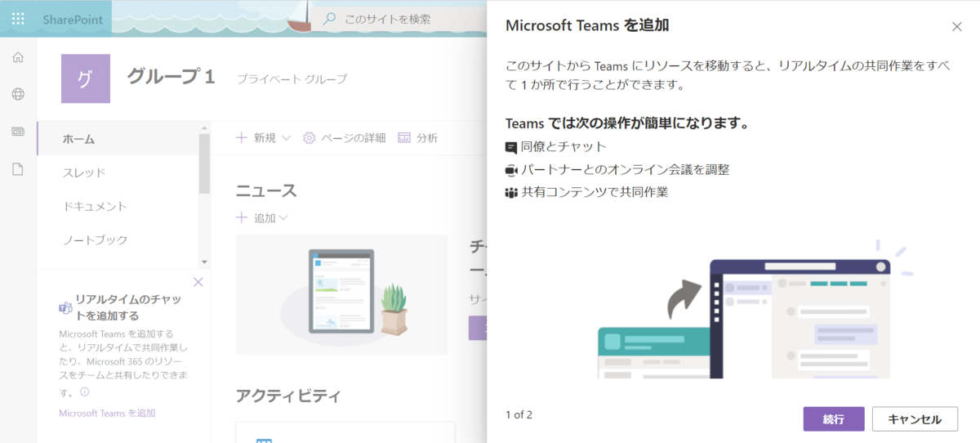Close the Microsoft Teams を追加 panel
Viewport: 980px width, 443px height.
tap(957, 26)
